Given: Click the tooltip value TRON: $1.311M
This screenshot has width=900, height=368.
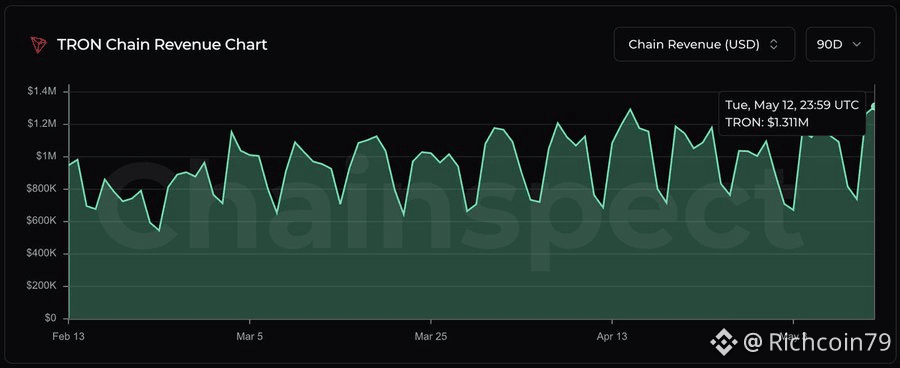Looking at the screenshot, I should click(x=767, y=122).
